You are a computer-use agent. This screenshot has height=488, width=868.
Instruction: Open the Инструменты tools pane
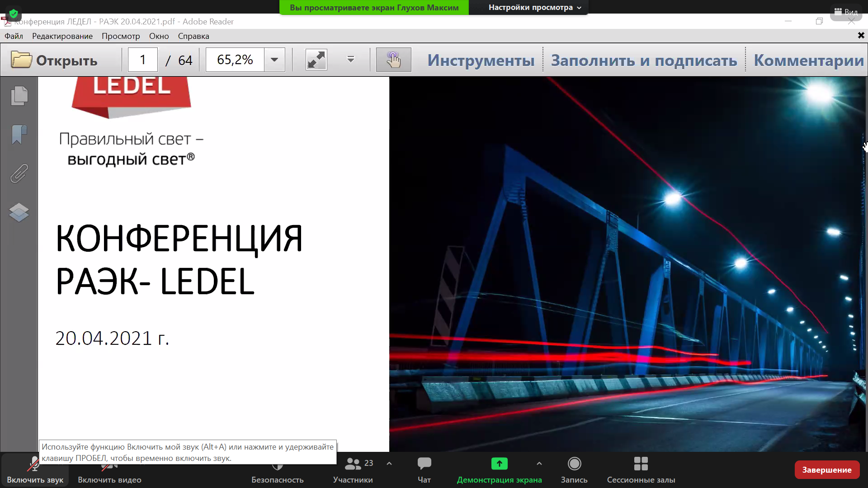click(481, 60)
